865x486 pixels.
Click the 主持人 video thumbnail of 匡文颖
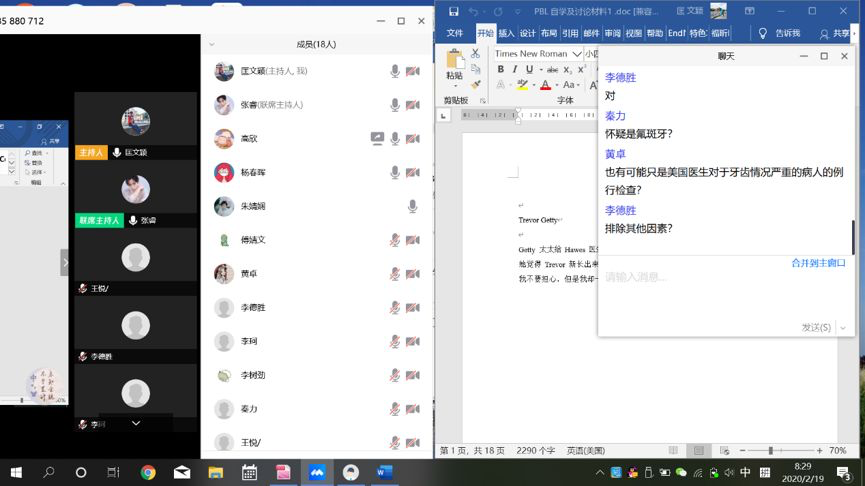click(136, 126)
